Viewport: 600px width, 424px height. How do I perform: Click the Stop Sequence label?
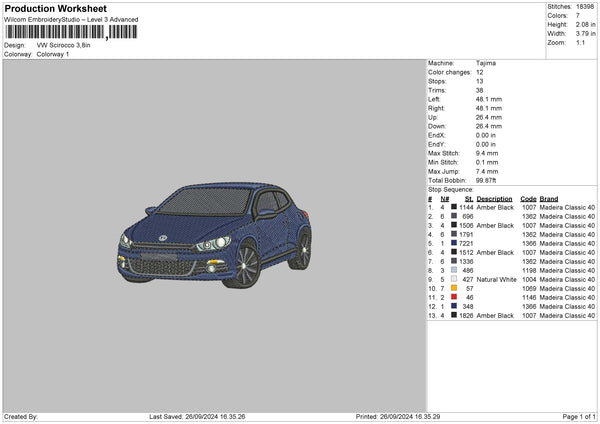(450, 188)
